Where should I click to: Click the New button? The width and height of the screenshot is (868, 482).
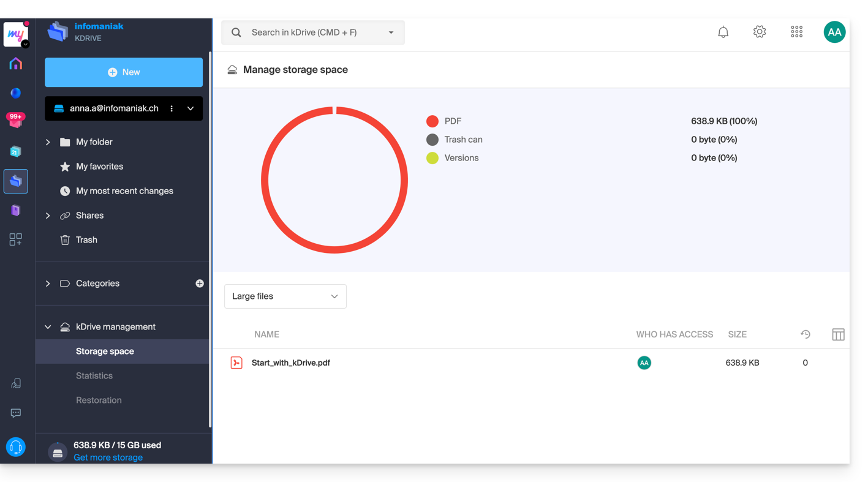click(x=124, y=72)
